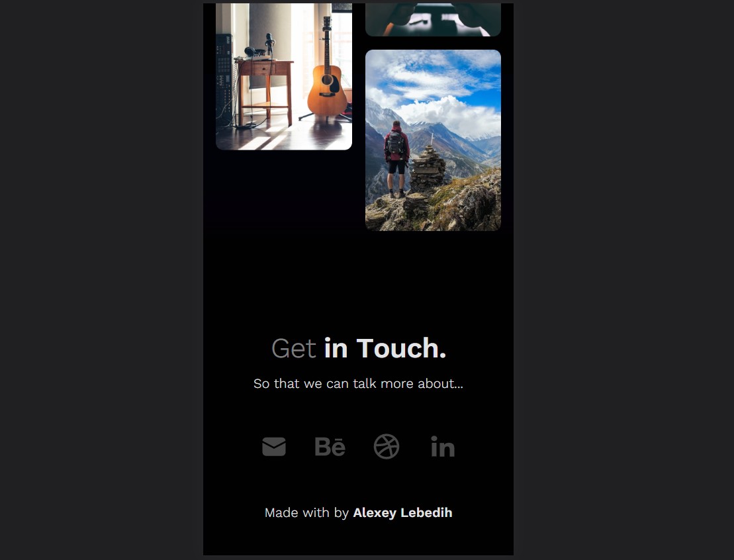Visit the Behance profile icon
This screenshot has width=734, height=560.
coord(330,447)
